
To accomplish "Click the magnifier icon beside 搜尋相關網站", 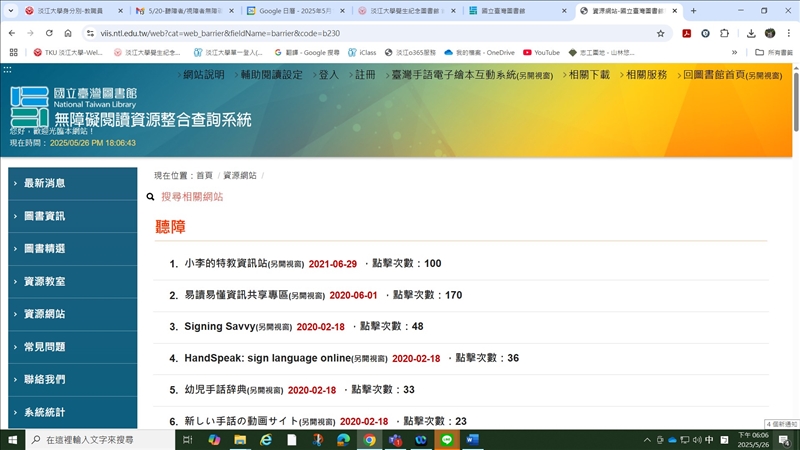I will tap(151, 197).
